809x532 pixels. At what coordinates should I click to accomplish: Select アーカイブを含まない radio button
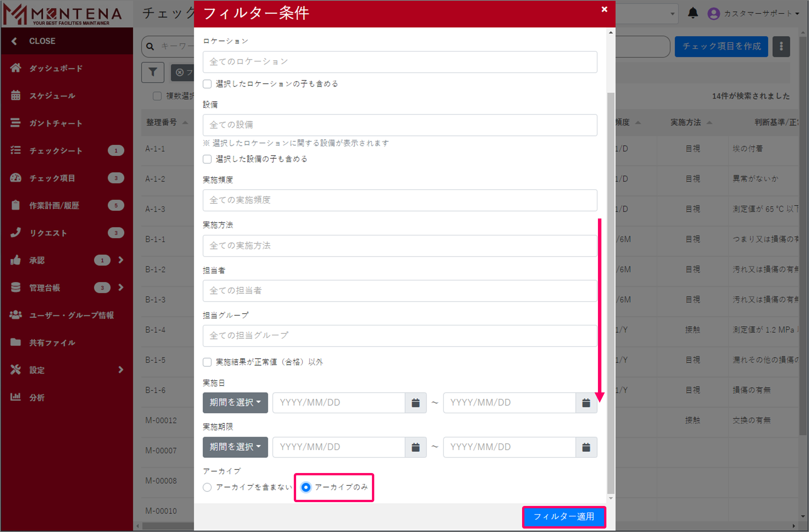point(207,487)
